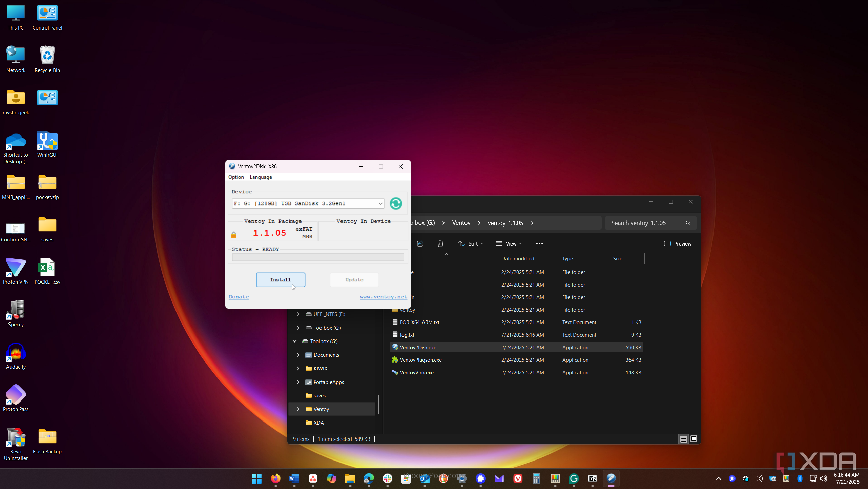Click the Install button
The width and height of the screenshot is (868, 489).
281,280
